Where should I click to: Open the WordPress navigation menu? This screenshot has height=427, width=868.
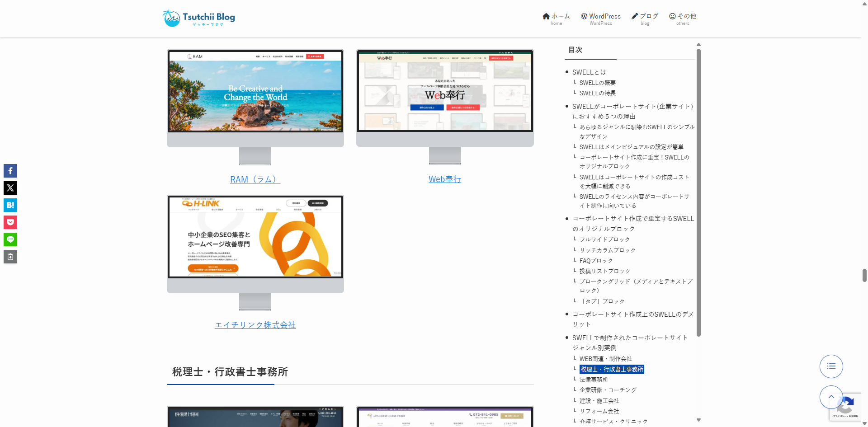tap(600, 19)
